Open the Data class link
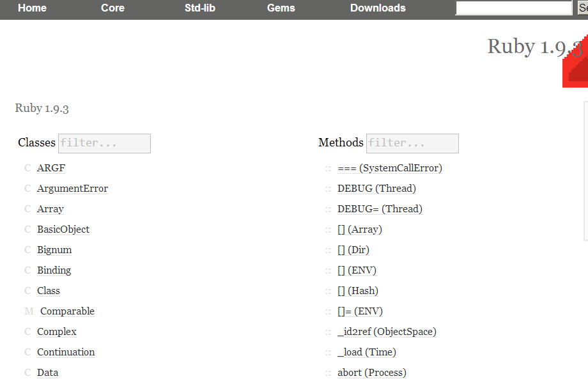Image resolution: width=588 pixels, height=381 pixels. tap(48, 373)
